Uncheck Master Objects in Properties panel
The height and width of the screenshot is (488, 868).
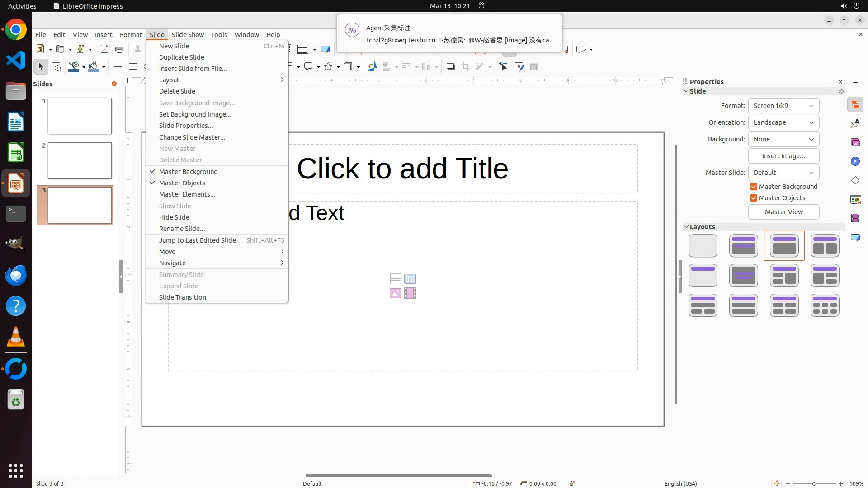click(x=754, y=198)
